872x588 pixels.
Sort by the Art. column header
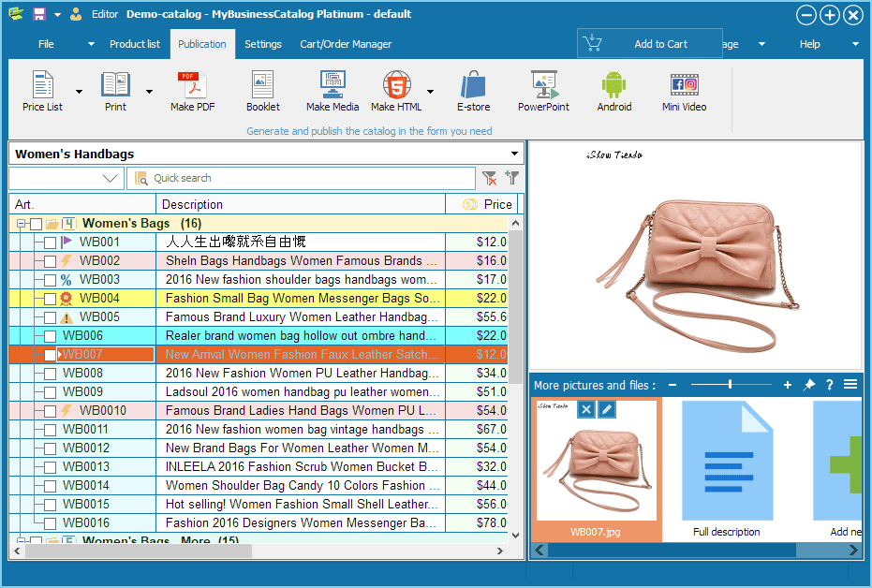pos(82,204)
